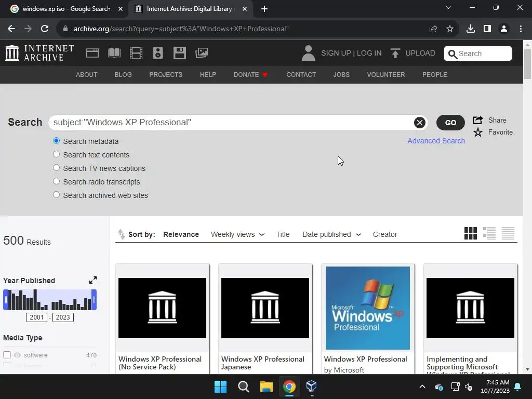The width and height of the screenshot is (532, 399).
Task: Select Search radio transcripts option
Action: (56, 181)
